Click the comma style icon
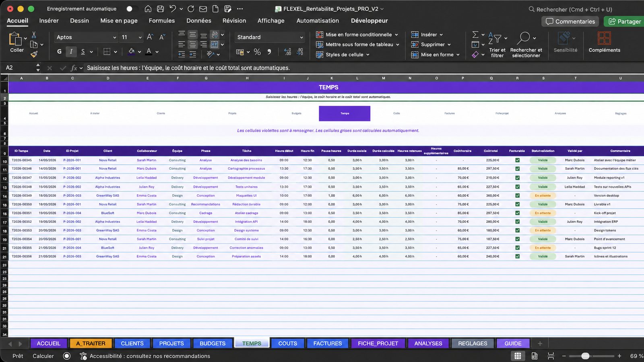 [269, 52]
